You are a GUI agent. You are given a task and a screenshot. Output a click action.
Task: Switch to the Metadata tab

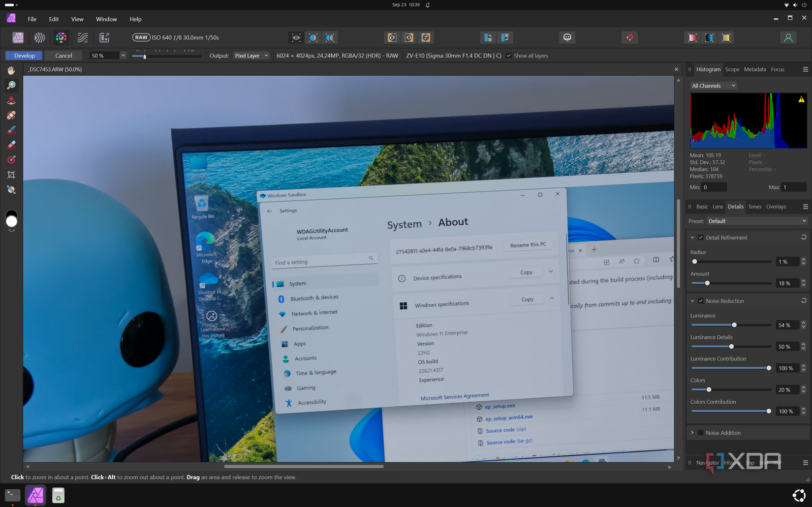(754, 69)
